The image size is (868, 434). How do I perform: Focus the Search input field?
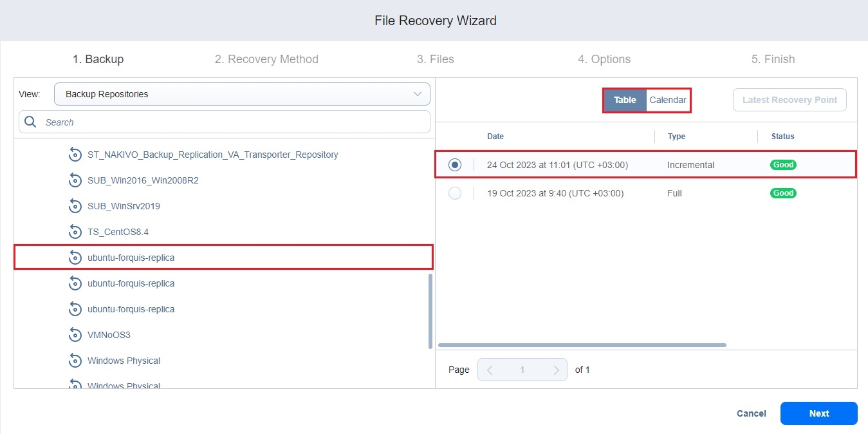click(x=232, y=122)
